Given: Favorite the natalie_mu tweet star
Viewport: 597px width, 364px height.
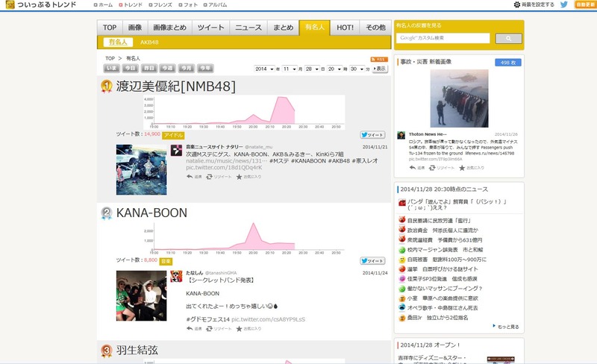Looking at the screenshot, I should [x=249, y=177].
